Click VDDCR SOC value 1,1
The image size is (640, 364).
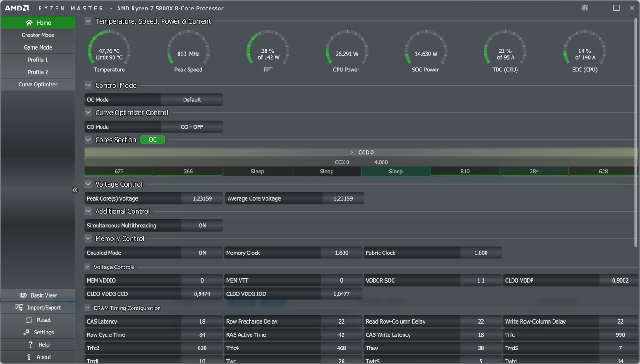481,280
